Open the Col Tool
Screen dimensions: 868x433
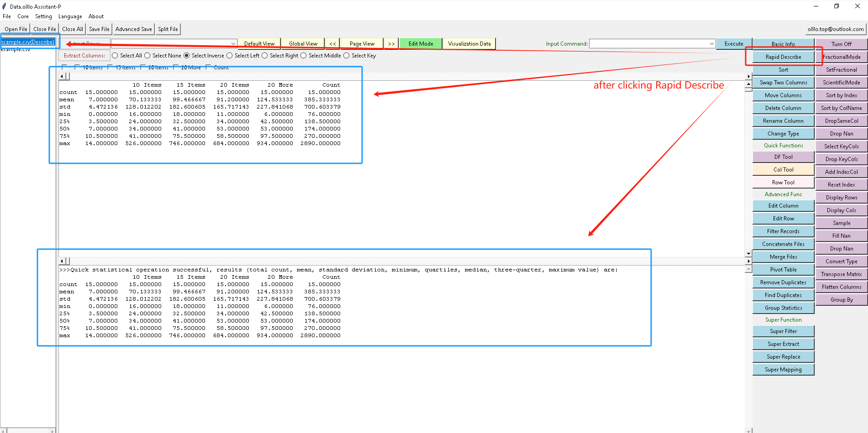pos(784,170)
